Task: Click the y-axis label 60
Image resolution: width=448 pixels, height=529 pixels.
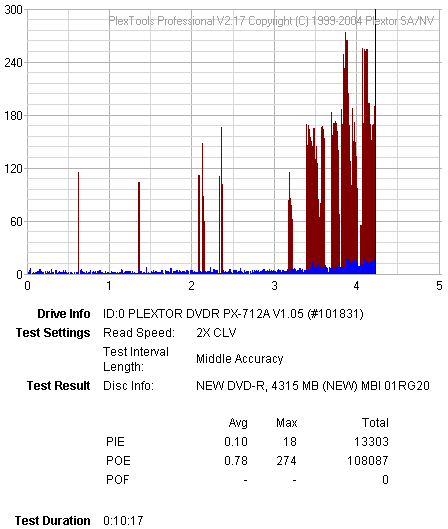Action: 17,222
